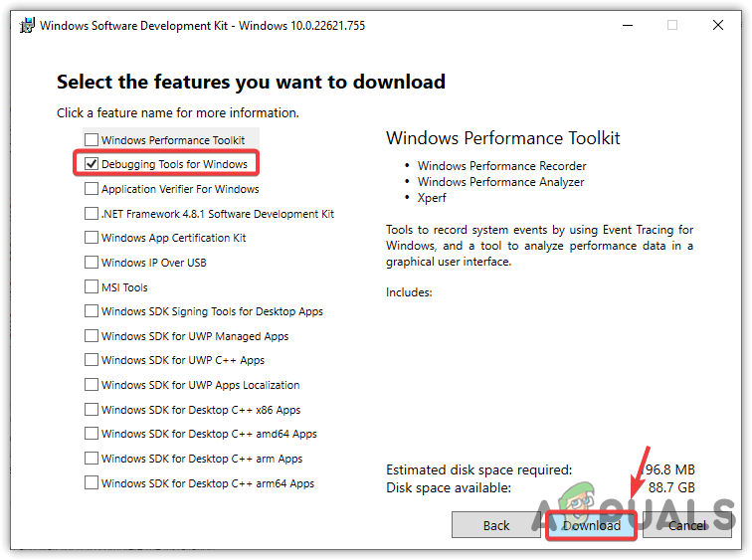Image resolution: width=752 pixels, height=560 pixels.
Task: Tick Windows SDK for Desktop C++ arm64 Apps
Action: coord(93,483)
